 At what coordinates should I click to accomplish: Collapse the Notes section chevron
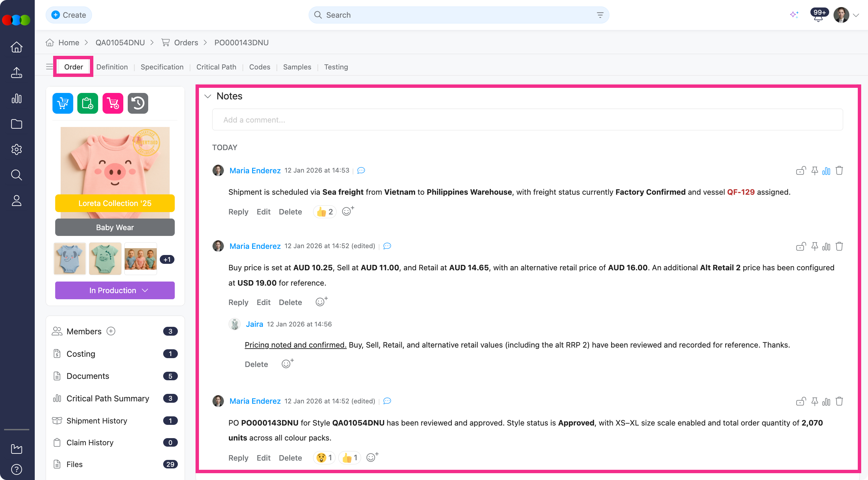[208, 96]
